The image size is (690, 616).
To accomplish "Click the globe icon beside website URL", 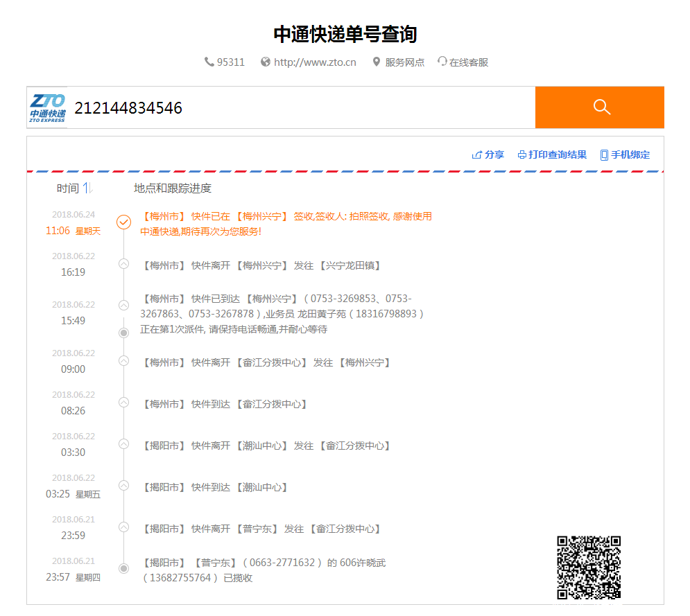I will pyautogui.click(x=266, y=62).
